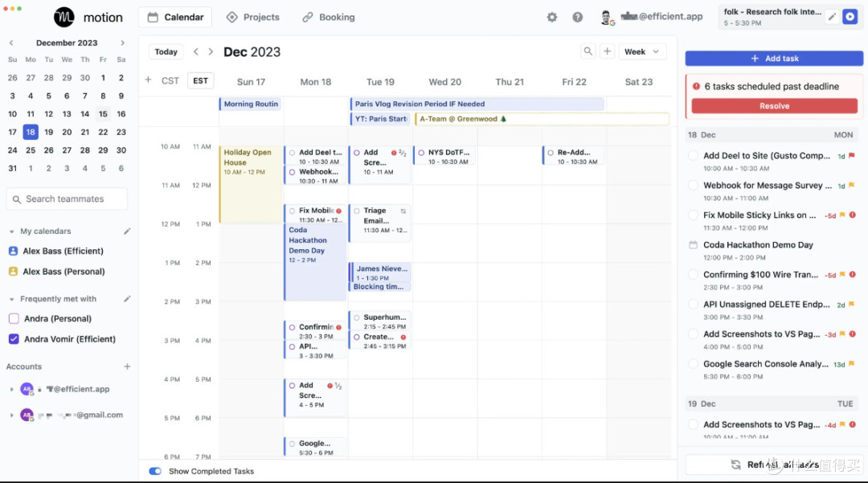
Task: Open settings gear icon in top bar
Action: click(552, 17)
